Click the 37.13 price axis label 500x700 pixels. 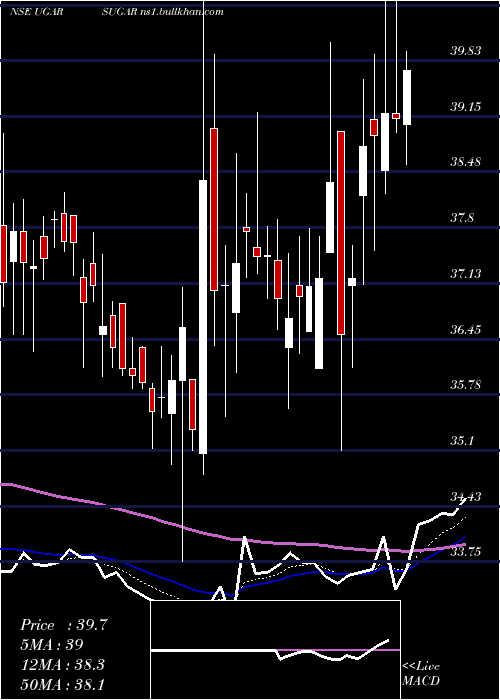466,273
